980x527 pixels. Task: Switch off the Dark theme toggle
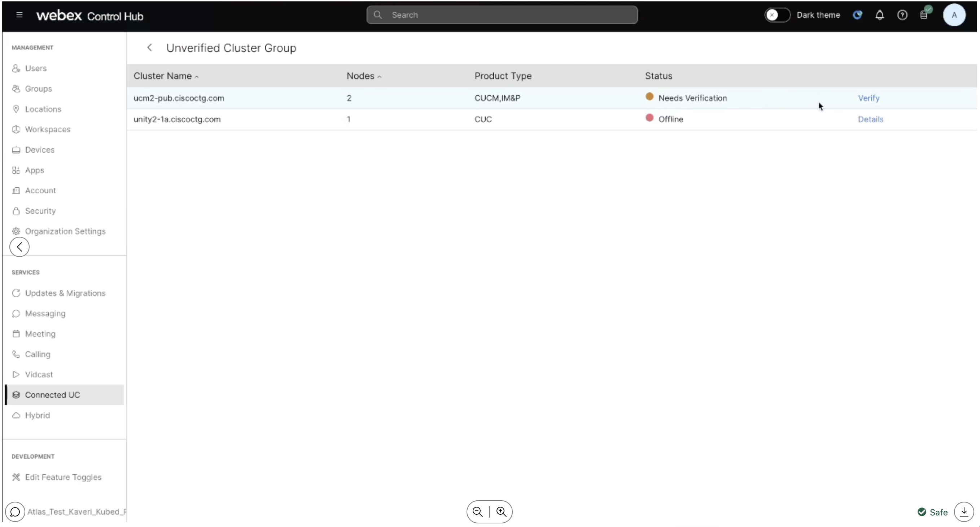776,15
